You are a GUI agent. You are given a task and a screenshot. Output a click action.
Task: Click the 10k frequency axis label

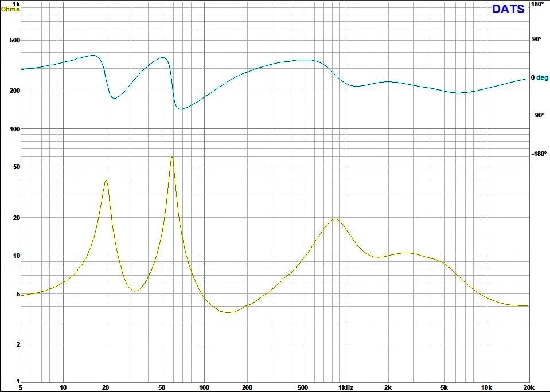(x=486, y=387)
